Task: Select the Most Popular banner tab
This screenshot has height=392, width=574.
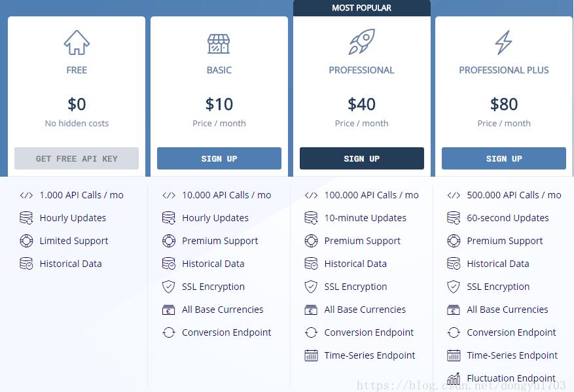Action: click(x=361, y=8)
